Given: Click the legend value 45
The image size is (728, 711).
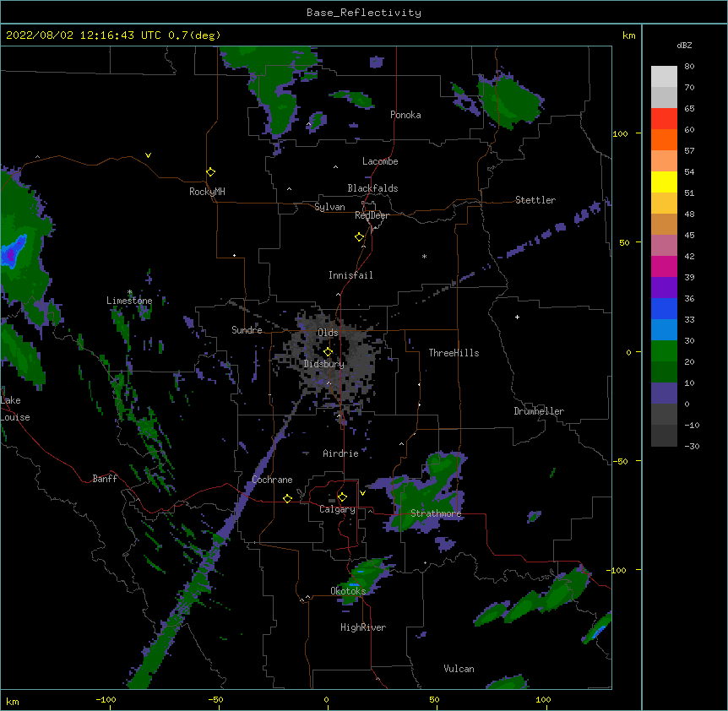Looking at the screenshot, I should point(689,236).
